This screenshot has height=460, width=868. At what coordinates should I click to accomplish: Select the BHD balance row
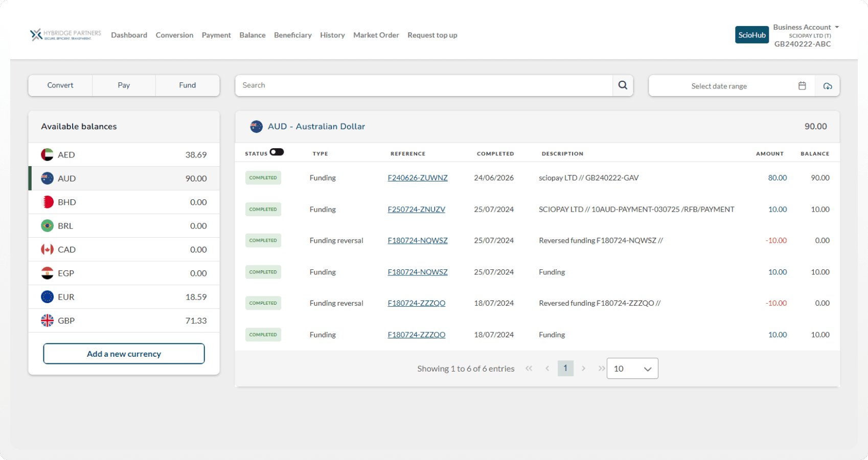coord(124,202)
